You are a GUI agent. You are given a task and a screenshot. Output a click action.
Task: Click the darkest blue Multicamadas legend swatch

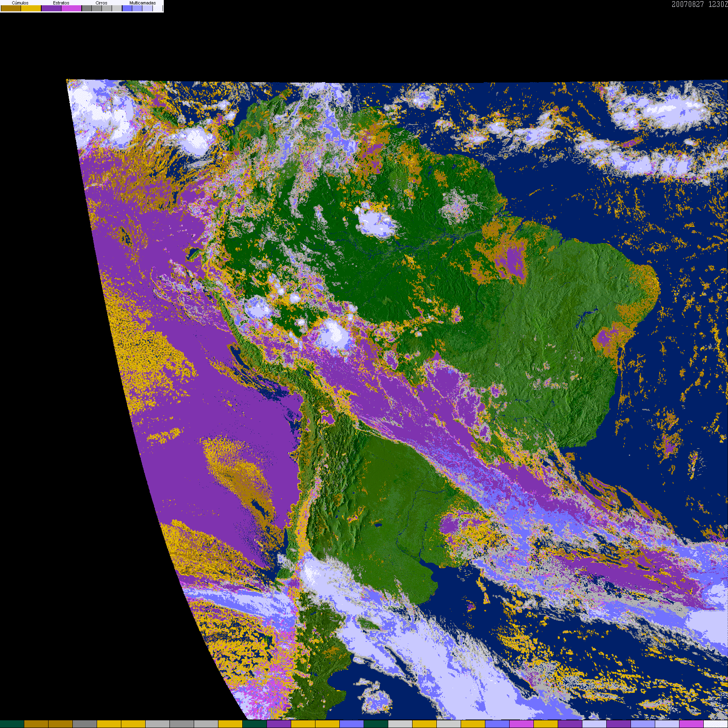click(127, 8)
